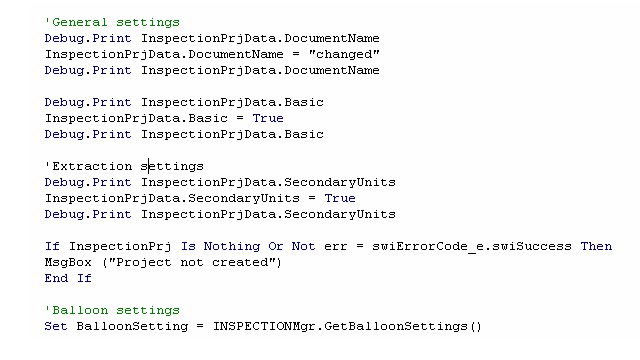640x360 pixels.
Task: Click the MsgBox "Project not created" line
Action: point(163,262)
